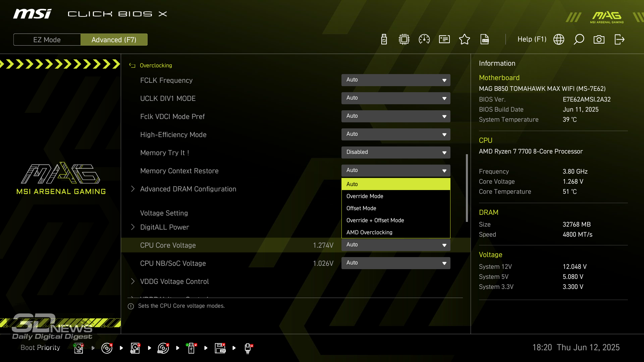Switch to EZ Mode
Viewport: 644px width, 362px height.
point(47,40)
